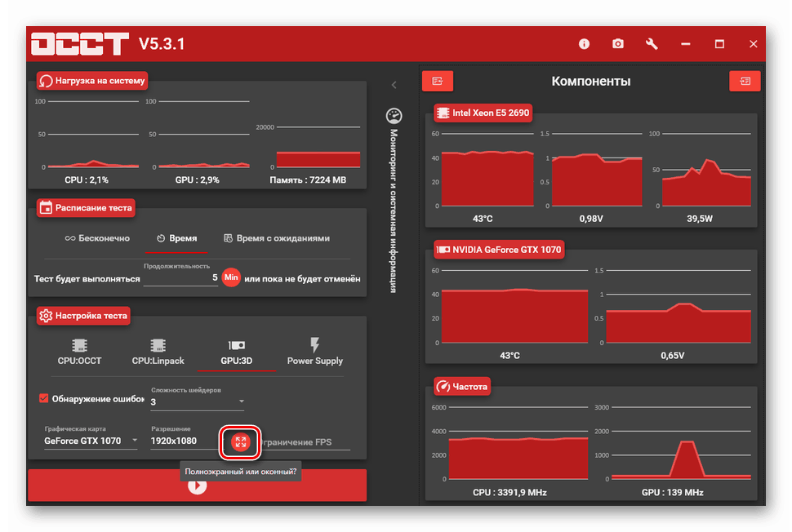Start the test with the play button
This screenshot has height=532, width=792.
197,485
